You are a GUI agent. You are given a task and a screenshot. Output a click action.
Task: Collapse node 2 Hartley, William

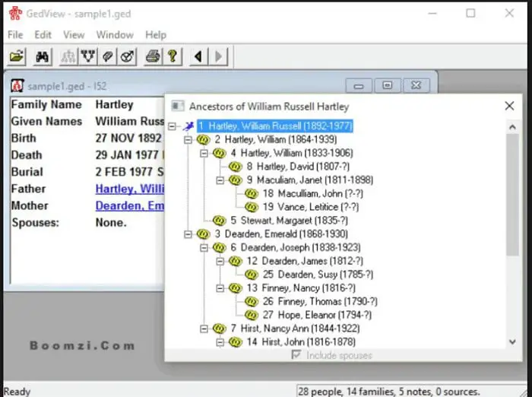coord(188,140)
